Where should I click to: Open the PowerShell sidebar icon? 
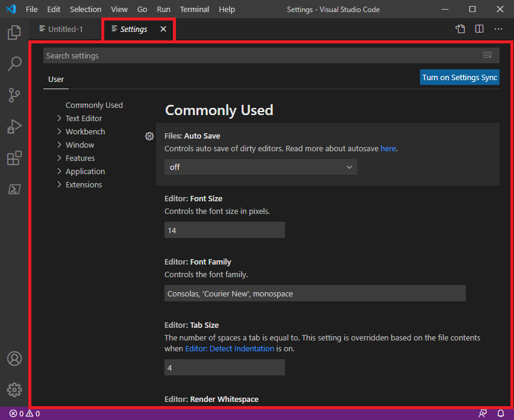(x=14, y=189)
